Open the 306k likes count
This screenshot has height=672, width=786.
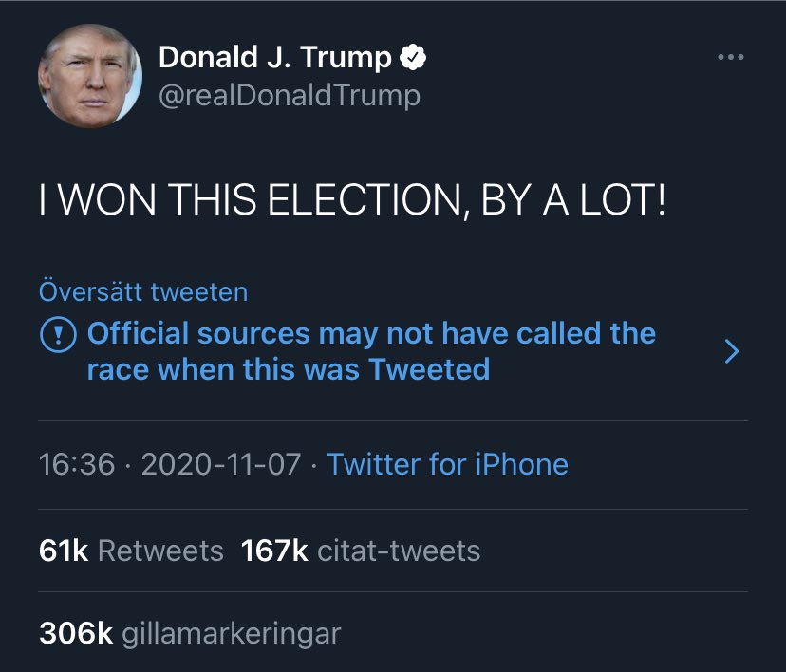[x=76, y=633]
